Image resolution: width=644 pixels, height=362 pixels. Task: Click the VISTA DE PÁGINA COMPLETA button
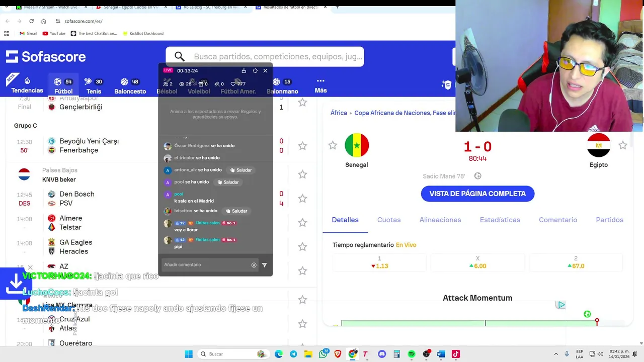click(x=477, y=194)
